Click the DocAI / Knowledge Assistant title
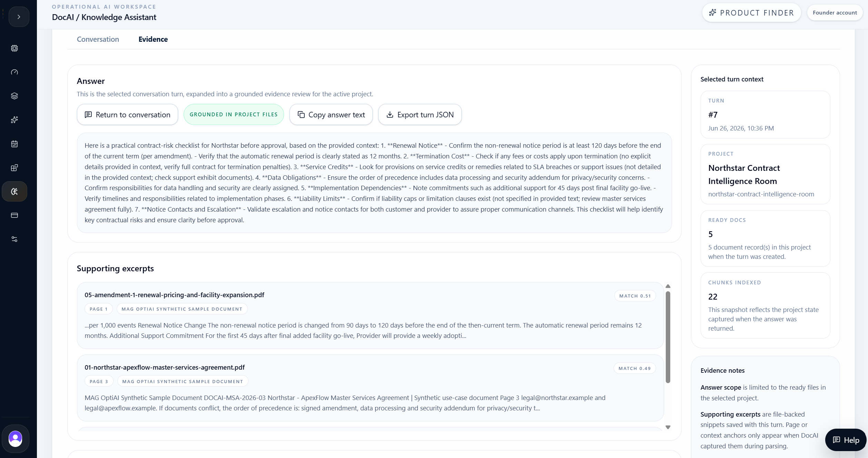Screen dimensions: 868x458 tap(104, 17)
